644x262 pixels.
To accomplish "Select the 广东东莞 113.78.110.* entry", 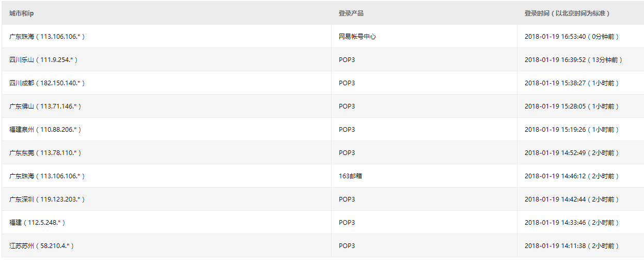I will pos(45,153).
